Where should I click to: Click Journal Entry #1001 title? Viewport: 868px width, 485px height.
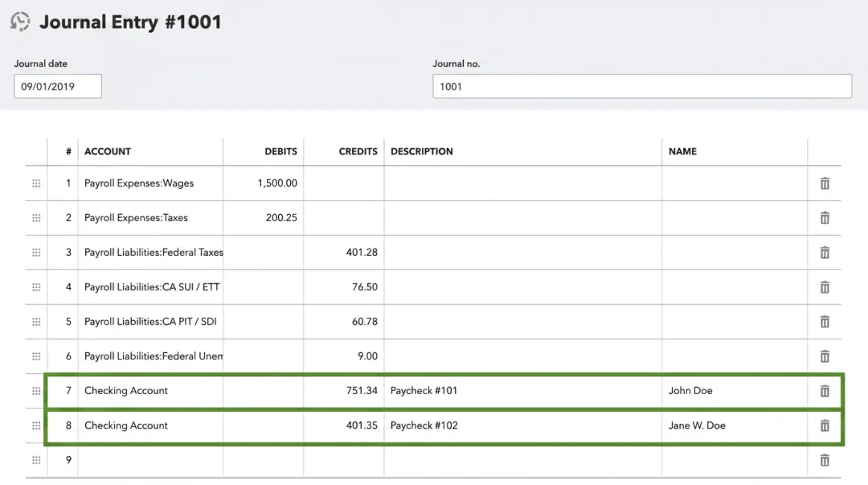[130, 23]
